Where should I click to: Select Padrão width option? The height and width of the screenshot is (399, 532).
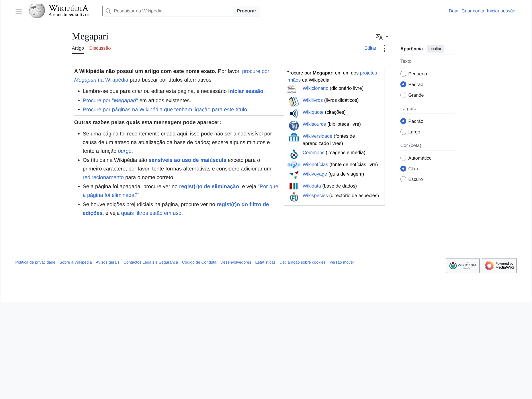403,121
